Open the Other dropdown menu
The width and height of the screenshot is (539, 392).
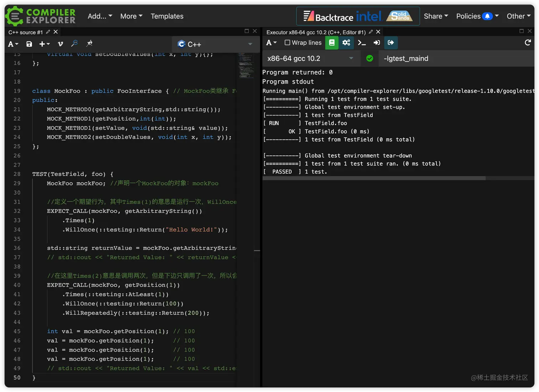(519, 16)
